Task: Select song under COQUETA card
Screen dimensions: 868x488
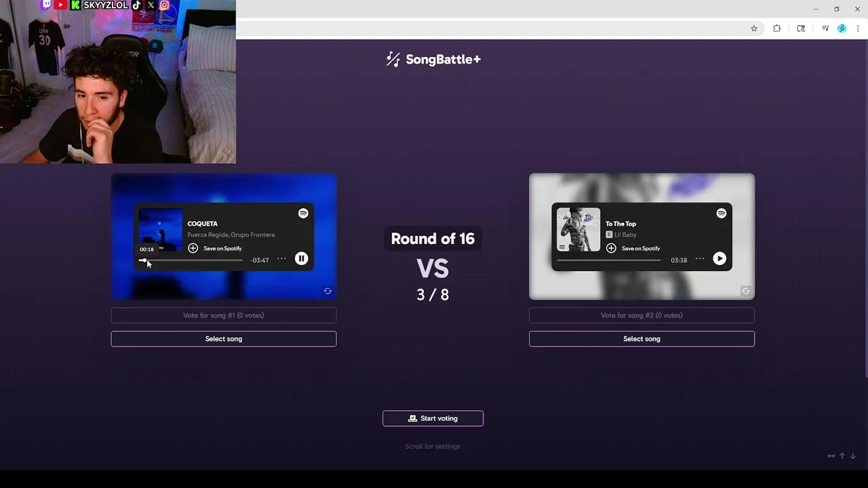Action: tap(224, 339)
